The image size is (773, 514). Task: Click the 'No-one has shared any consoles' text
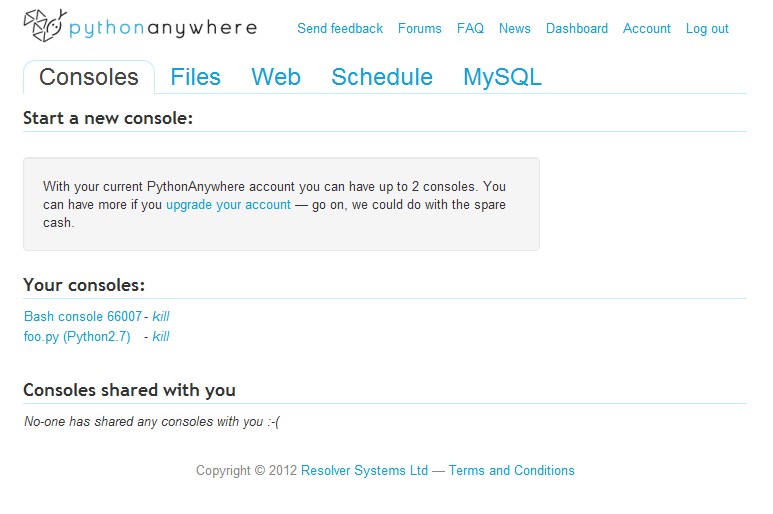point(152,422)
